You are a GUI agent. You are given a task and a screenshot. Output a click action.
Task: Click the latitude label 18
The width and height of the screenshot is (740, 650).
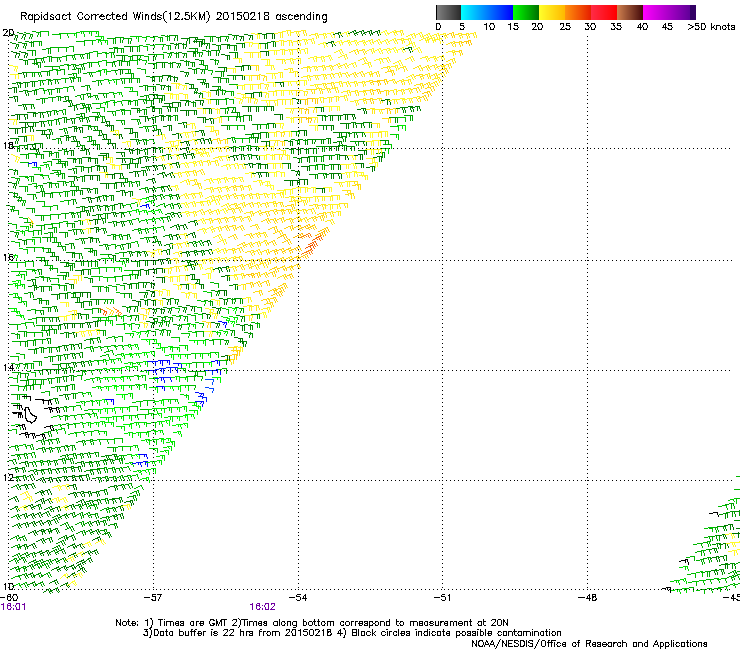pyautogui.click(x=8, y=145)
